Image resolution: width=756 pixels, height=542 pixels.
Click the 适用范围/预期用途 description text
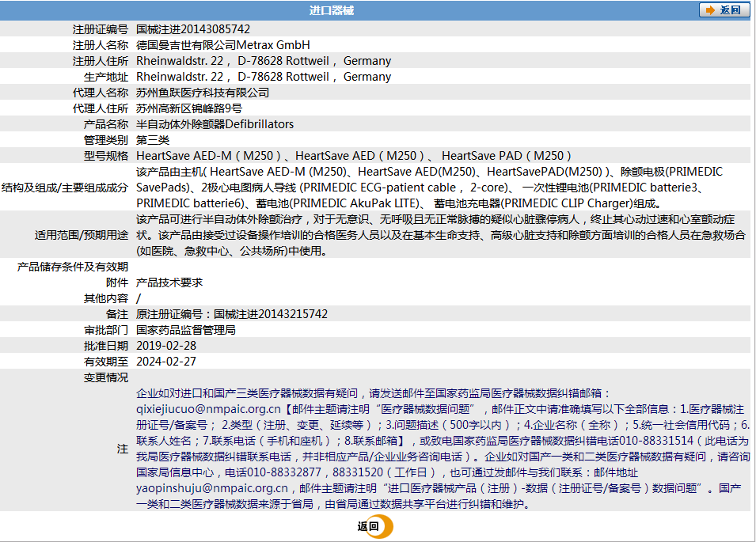[x=441, y=235]
